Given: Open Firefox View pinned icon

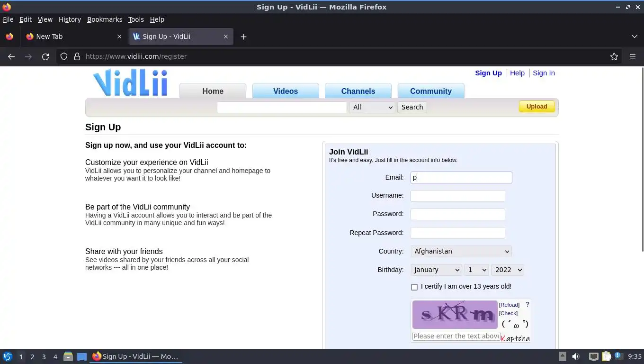Looking at the screenshot, I should point(9,36).
